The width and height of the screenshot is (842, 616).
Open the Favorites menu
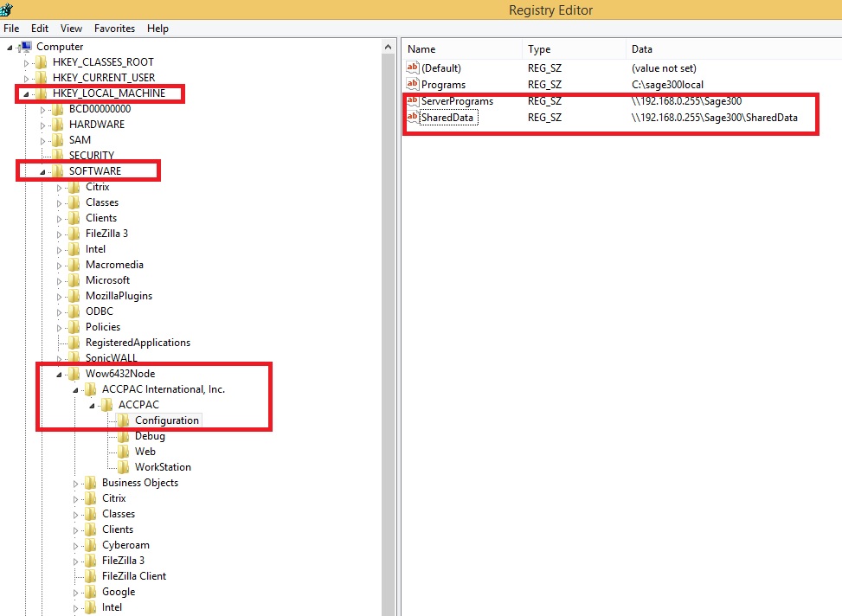114,29
